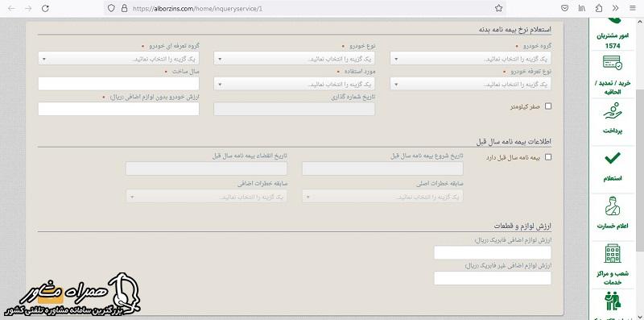Open the سابقه خطرات اضافی dropdown

tap(207, 196)
